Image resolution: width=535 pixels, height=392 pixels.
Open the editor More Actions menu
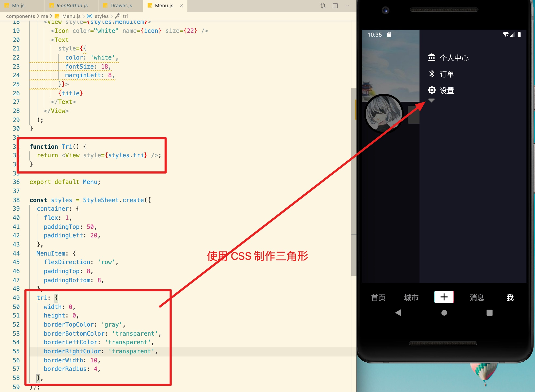pyautogui.click(x=347, y=6)
